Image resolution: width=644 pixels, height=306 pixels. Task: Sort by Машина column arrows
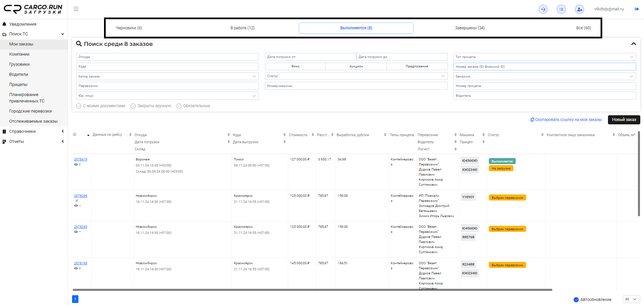click(x=483, y=135)
